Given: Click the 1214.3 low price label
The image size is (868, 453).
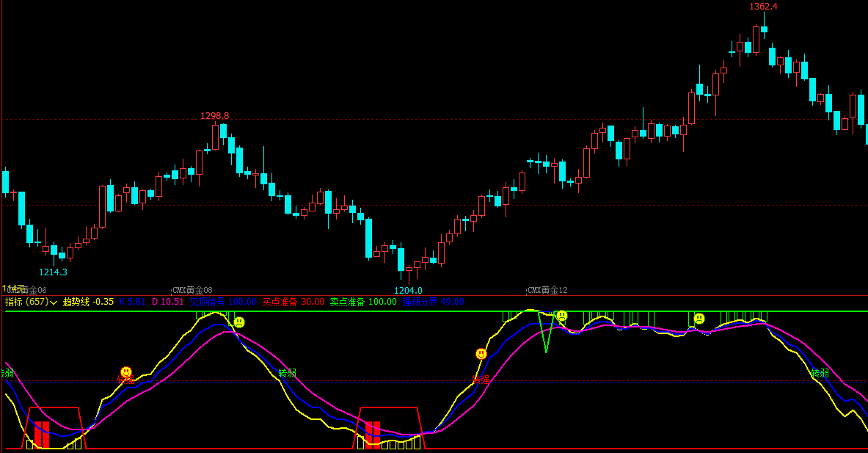Looking at the screenshot, I should pyautogui.click(x=53, y=272).
